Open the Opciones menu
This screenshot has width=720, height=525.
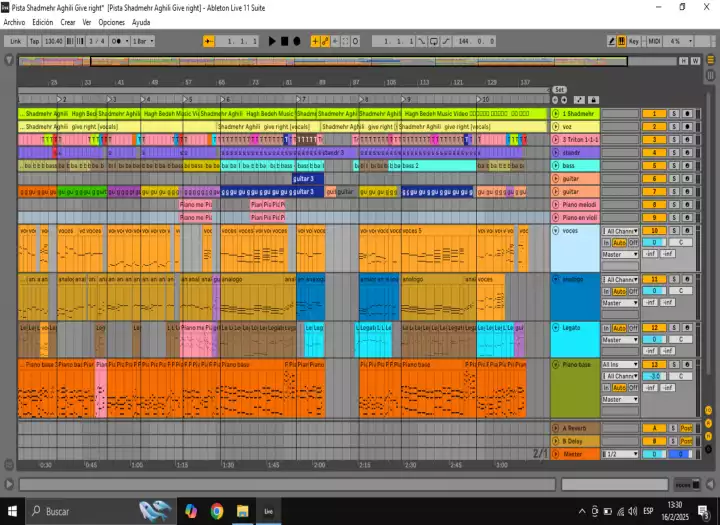point(112,22)
